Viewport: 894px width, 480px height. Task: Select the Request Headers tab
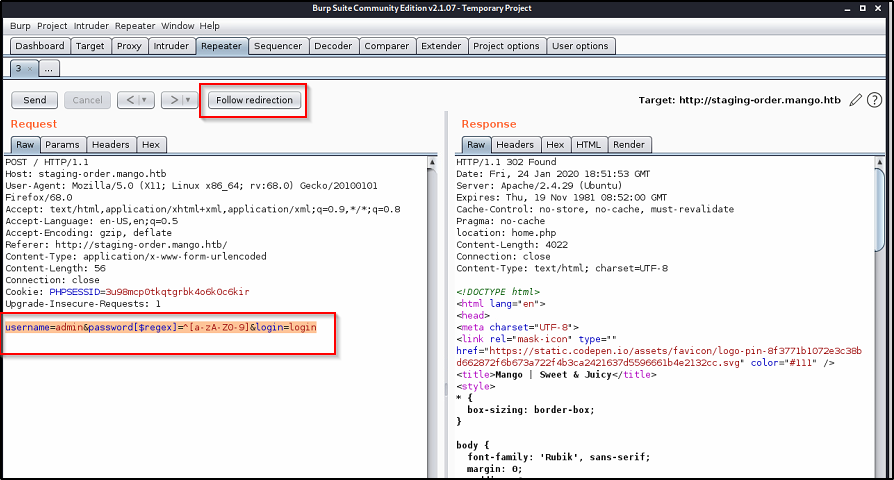point(111,145)
